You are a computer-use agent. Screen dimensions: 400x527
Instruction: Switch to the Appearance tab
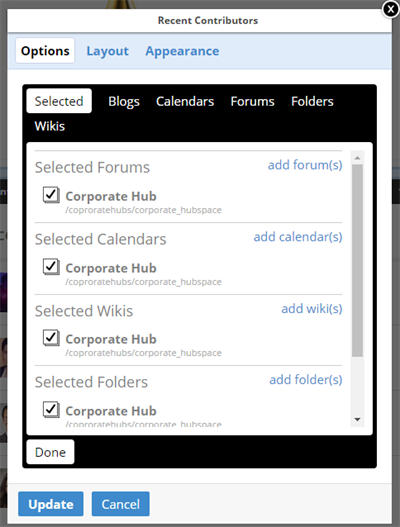pyautogui.click(x=182, y=51)
